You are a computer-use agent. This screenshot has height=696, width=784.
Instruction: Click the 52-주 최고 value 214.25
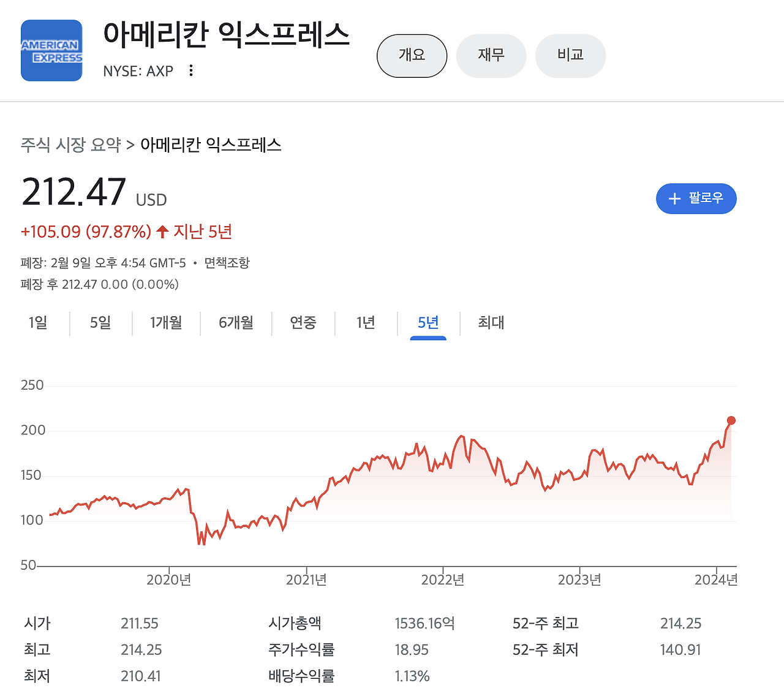[x=680, y=623]
